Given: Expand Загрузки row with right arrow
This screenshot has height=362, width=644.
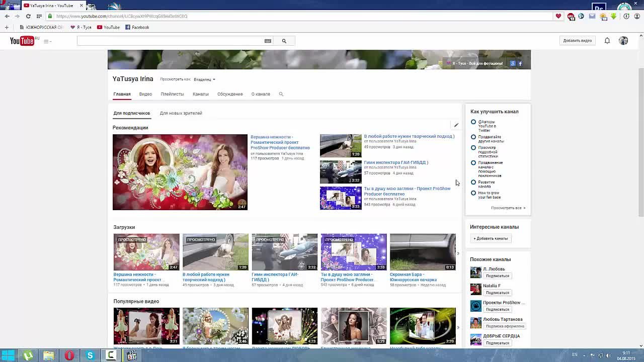Looking at the screenshot, I should (458, 253).
